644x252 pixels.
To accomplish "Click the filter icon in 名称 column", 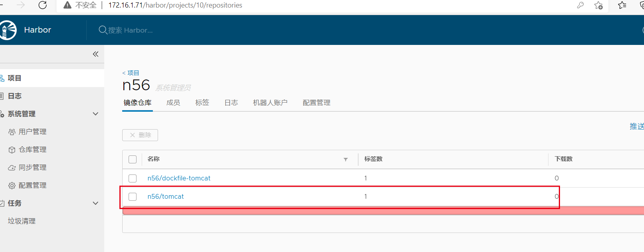I will point(345,159).
